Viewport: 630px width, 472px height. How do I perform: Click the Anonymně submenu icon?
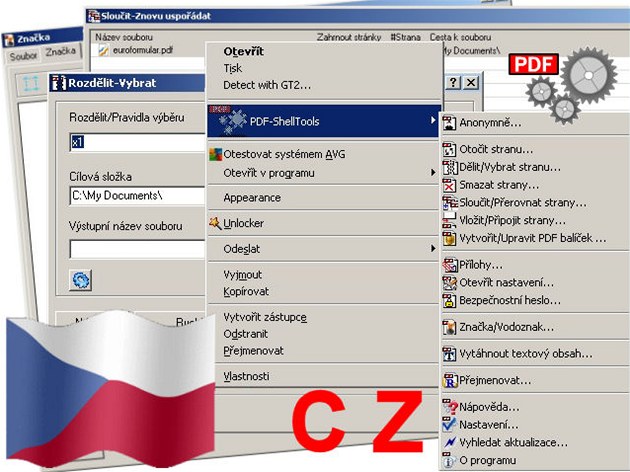449,123
